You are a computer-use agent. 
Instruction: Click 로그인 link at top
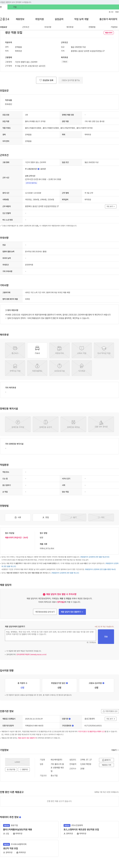(111, 12)
